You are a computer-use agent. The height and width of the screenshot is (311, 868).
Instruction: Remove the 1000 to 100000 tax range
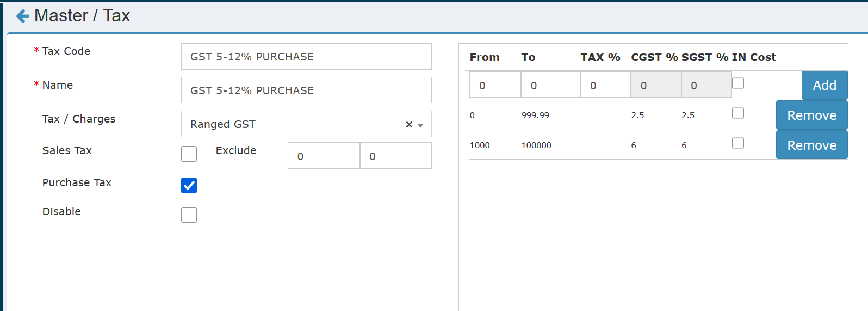pyautogui.click(x=811, y=145)
